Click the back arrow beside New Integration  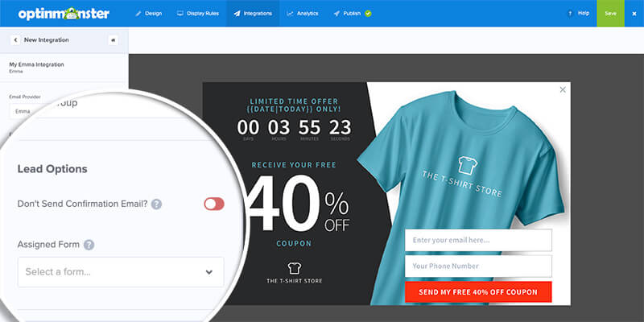pyautogui.click(x=15, y=39)
